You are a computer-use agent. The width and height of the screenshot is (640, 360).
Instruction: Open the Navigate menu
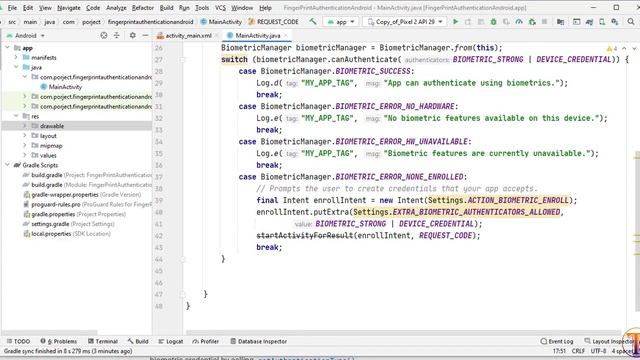69,8
